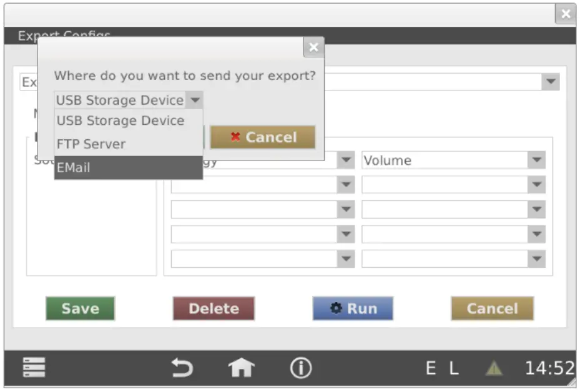
Task: Choose USB Storage Device list option
Action: point(129,120)
